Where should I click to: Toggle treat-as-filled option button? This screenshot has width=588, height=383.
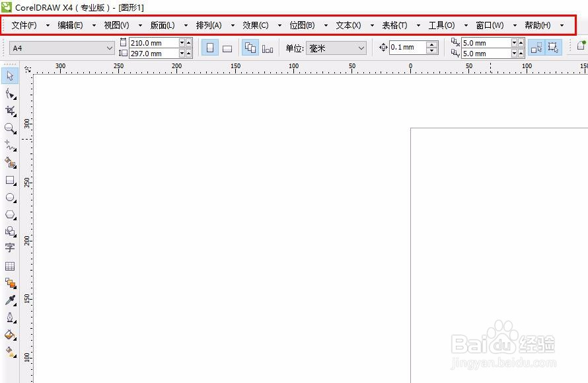536,48
